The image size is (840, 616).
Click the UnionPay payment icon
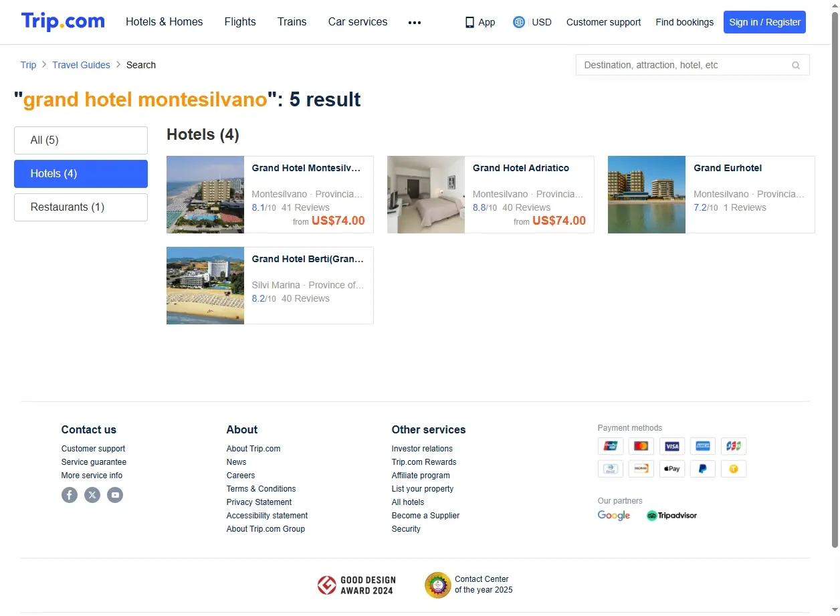pos(611,446)
